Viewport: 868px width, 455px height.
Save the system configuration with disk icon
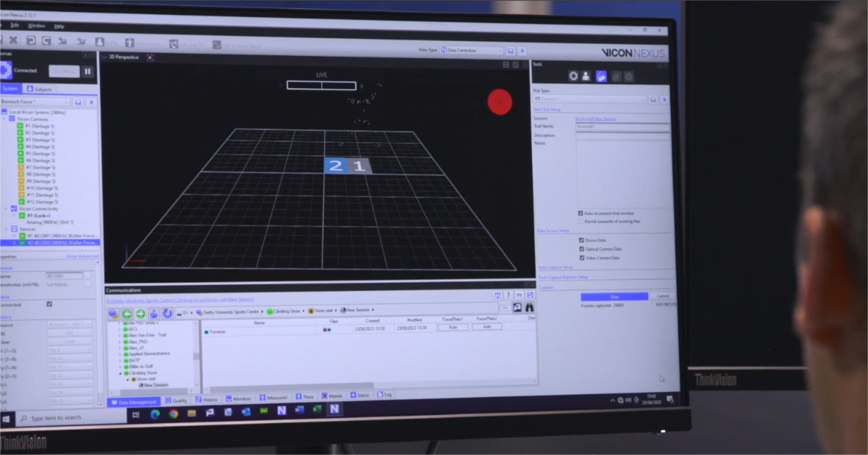[79, 103]
